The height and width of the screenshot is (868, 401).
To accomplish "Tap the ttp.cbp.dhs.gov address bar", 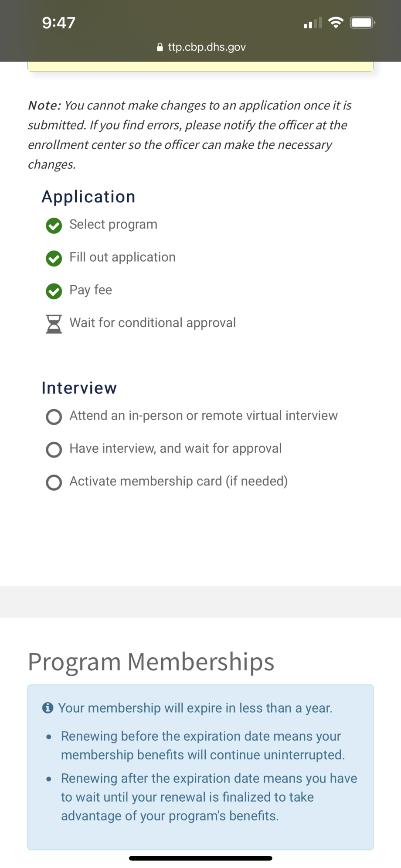I will [207, 47].
